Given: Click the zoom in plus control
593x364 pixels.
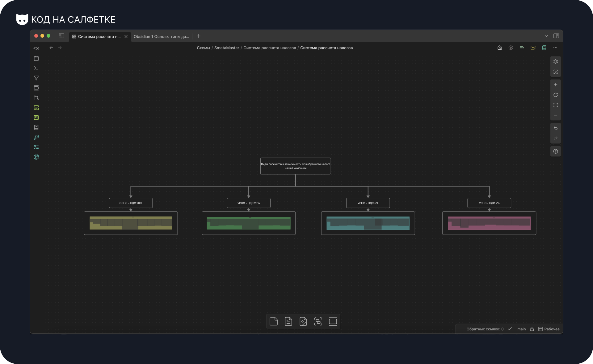Looking at the screenshot, I should tap(555, 85).
